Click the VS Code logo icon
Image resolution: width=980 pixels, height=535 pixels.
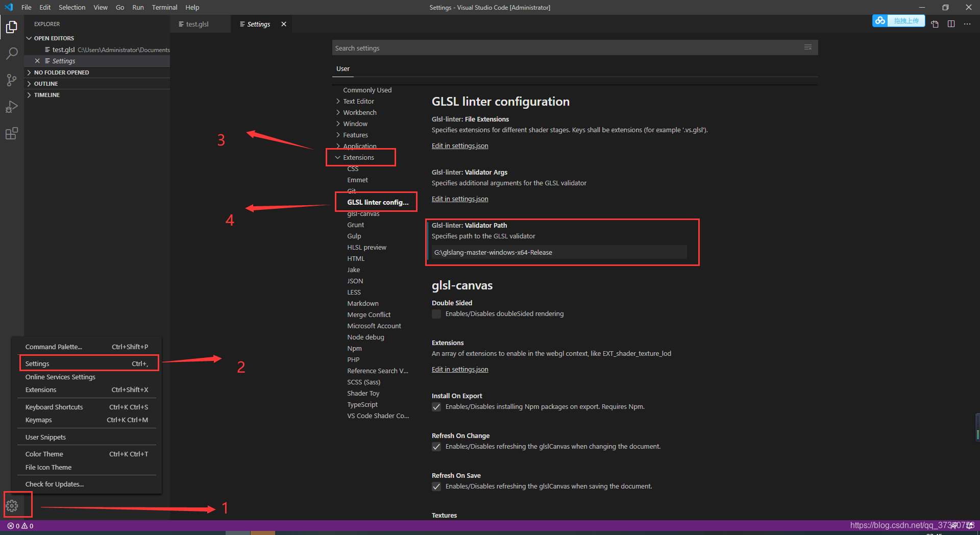pyautogui.click(x=9, y=7)
